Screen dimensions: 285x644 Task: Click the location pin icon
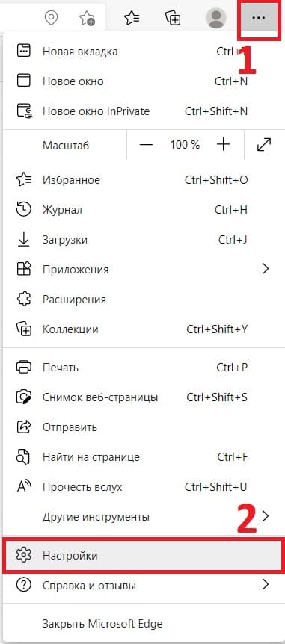51,18
